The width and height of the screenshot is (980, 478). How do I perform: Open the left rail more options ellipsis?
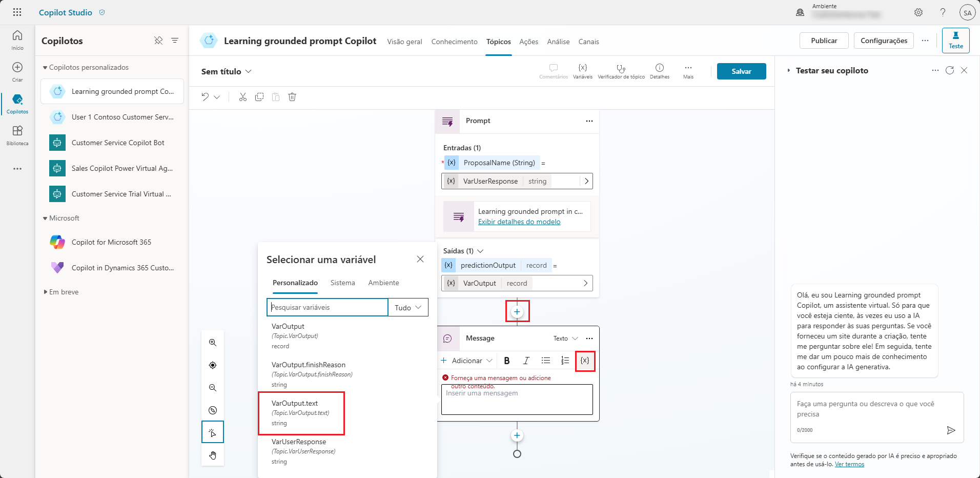point(17,169)
